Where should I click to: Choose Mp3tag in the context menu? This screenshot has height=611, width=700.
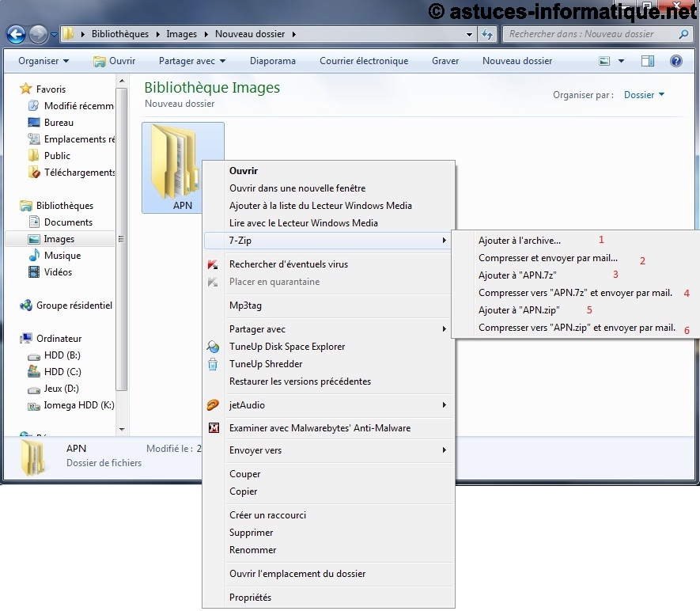coord(329,305)
